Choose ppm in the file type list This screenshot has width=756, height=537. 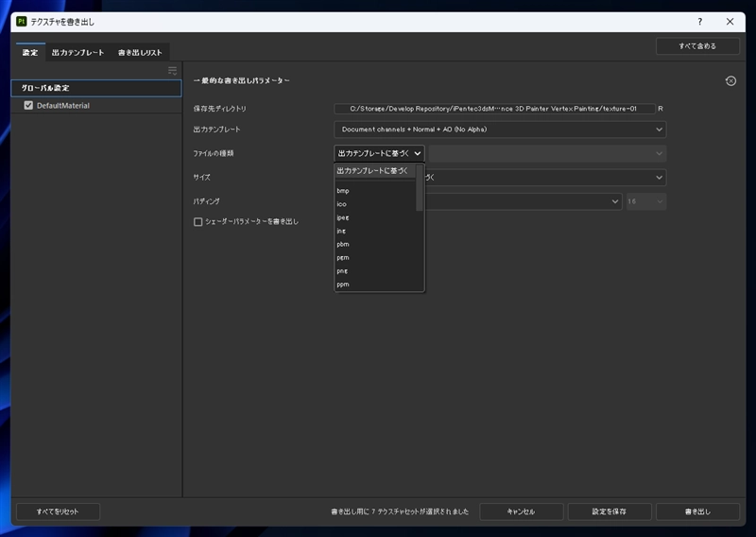coord(375,285)
